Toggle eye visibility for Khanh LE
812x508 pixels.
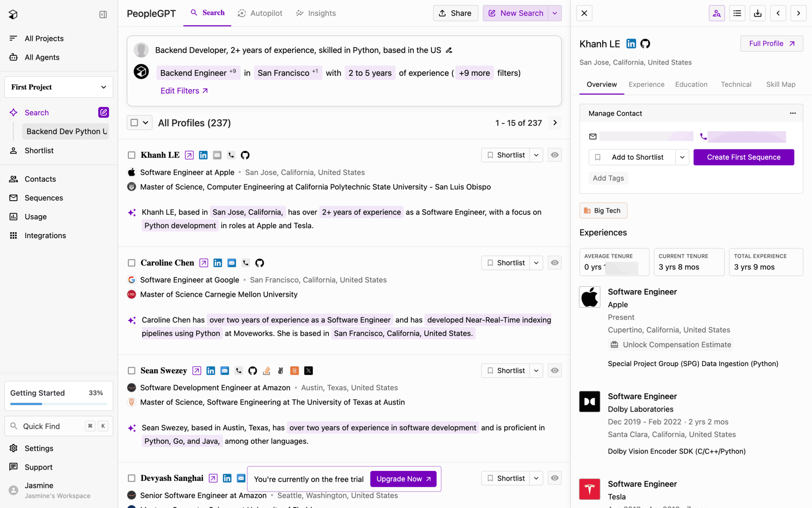pyautogui.click(x=555, y=155)
